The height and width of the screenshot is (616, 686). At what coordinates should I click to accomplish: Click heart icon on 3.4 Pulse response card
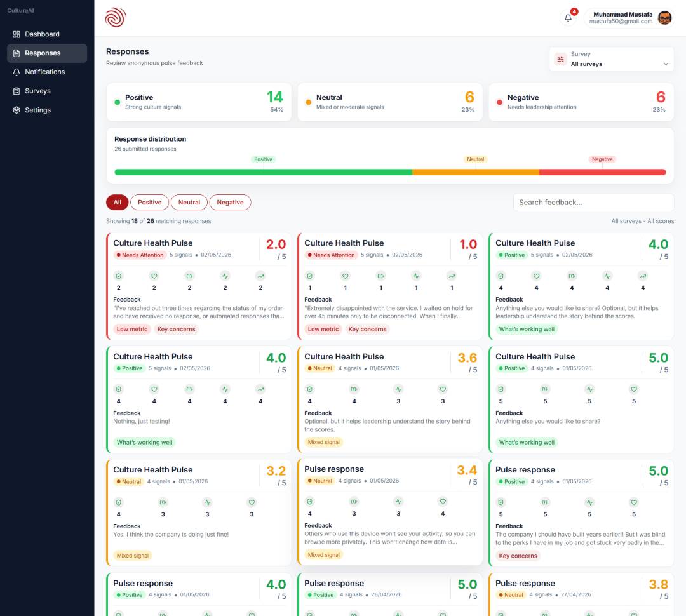[443, 502]
